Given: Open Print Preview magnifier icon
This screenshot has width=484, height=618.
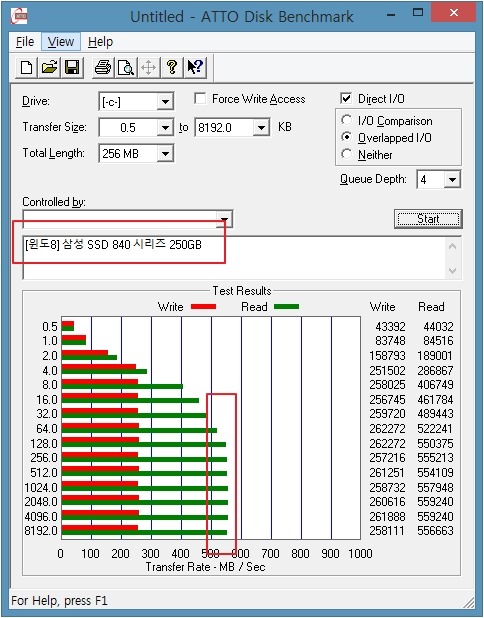Looking at the screenshot, I should coord(126,67).
